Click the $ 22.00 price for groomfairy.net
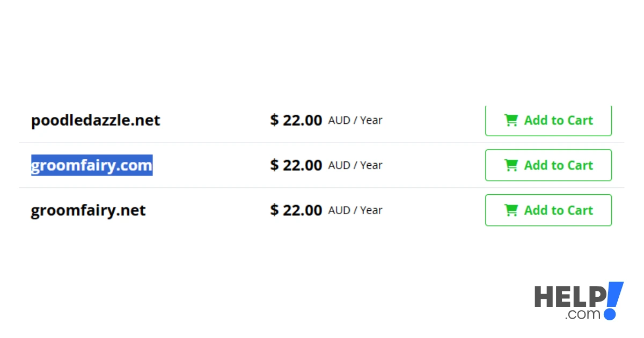Image resolution: width=644 pixels, height=338 pixels. pos(296,210)
